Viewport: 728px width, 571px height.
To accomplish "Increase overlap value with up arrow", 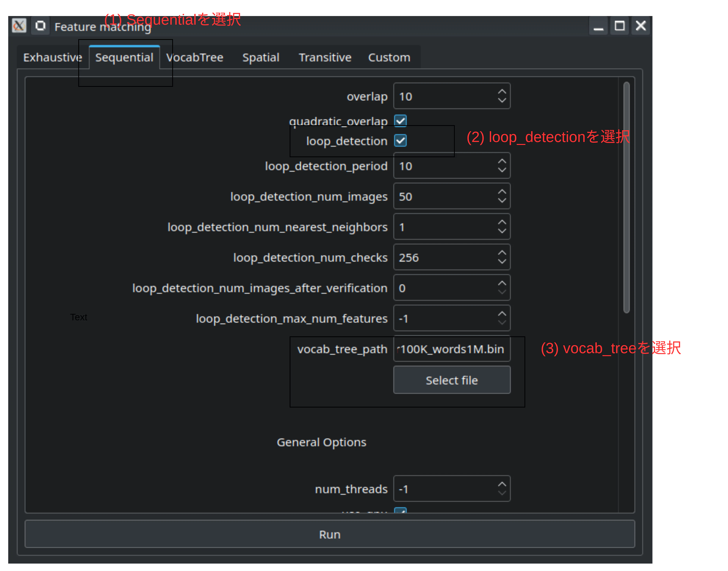I will pyautogui.click(x=502, y=92).
